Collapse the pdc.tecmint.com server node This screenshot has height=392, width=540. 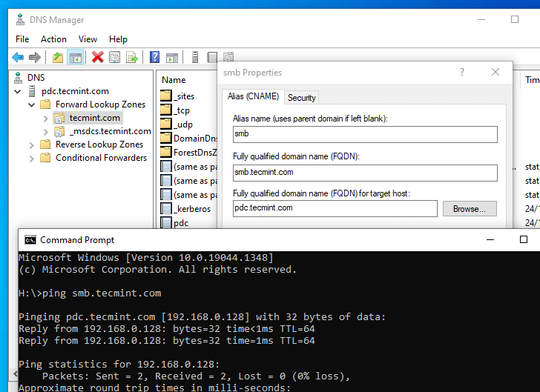(19, 91)
